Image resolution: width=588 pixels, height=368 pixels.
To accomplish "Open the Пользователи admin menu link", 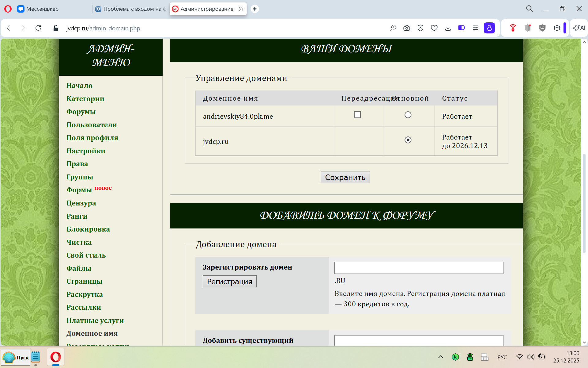I will point(92,125).
